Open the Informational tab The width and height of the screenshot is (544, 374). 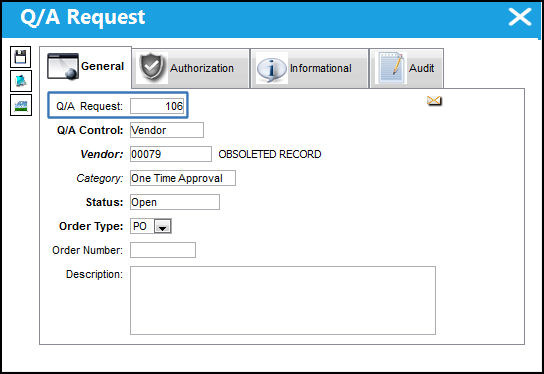(x=309, y=68)
